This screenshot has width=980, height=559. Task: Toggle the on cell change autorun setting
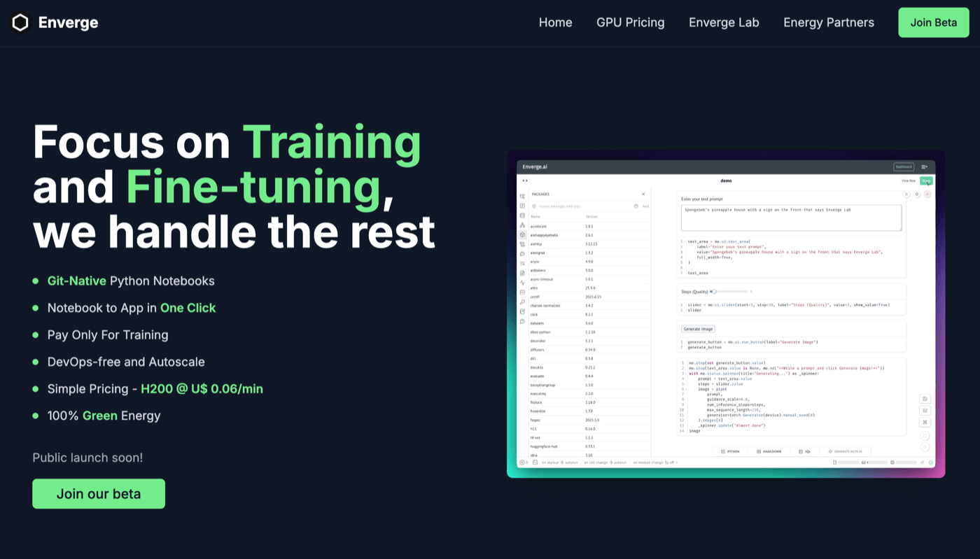606,462
